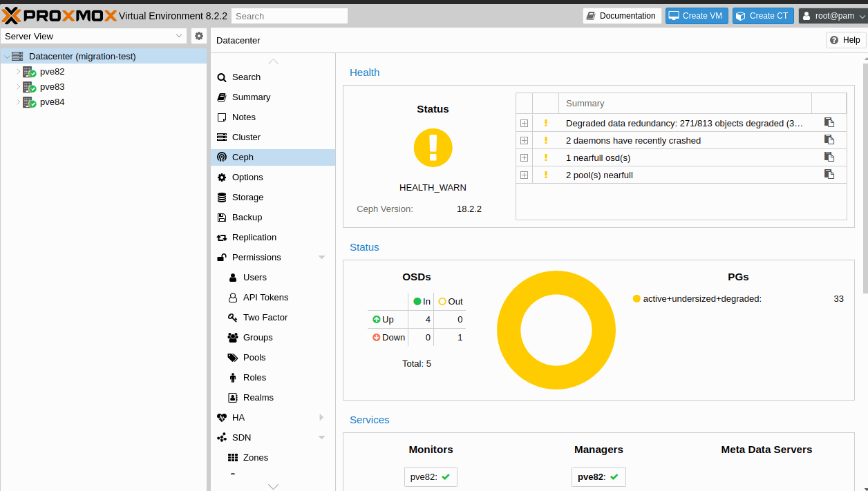Click the yellow Out circle in OSDs table
The image size is (868, 491).
click(442, 302)
